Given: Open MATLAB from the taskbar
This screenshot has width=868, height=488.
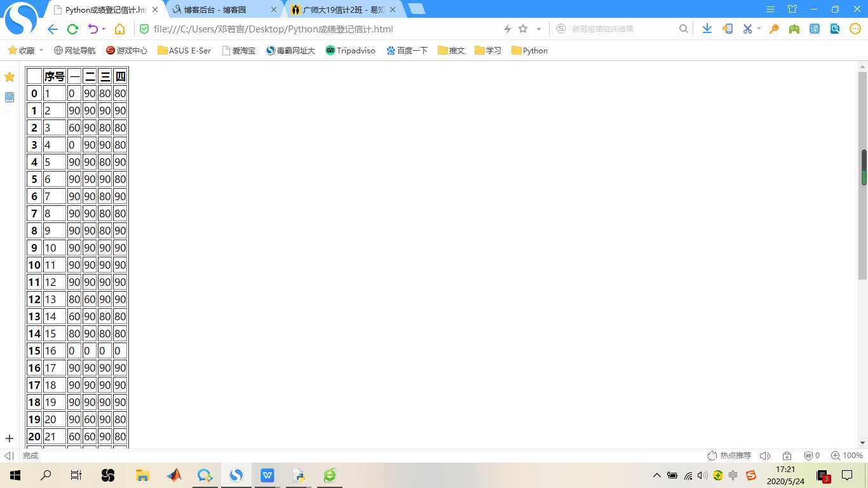Looking at the screenshot, I should tap(173, 475).
